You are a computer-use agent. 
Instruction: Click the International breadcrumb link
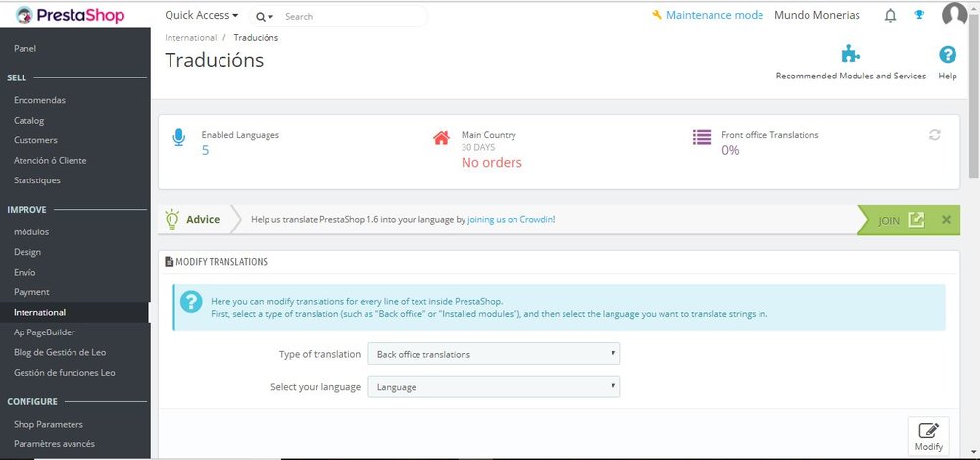[x=191, y=37]
